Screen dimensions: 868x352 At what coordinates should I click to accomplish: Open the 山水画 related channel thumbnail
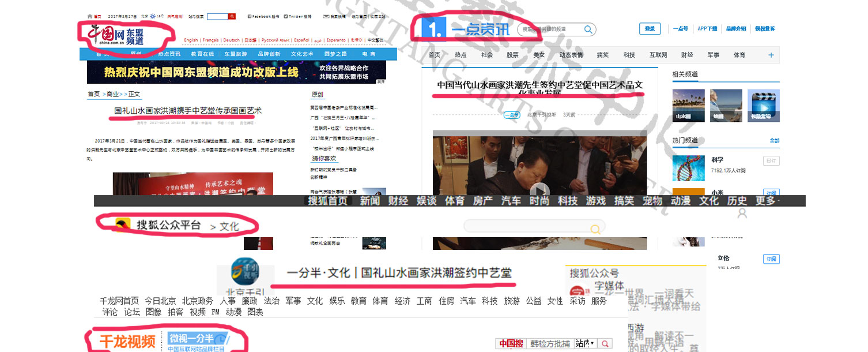pos(688,106)
